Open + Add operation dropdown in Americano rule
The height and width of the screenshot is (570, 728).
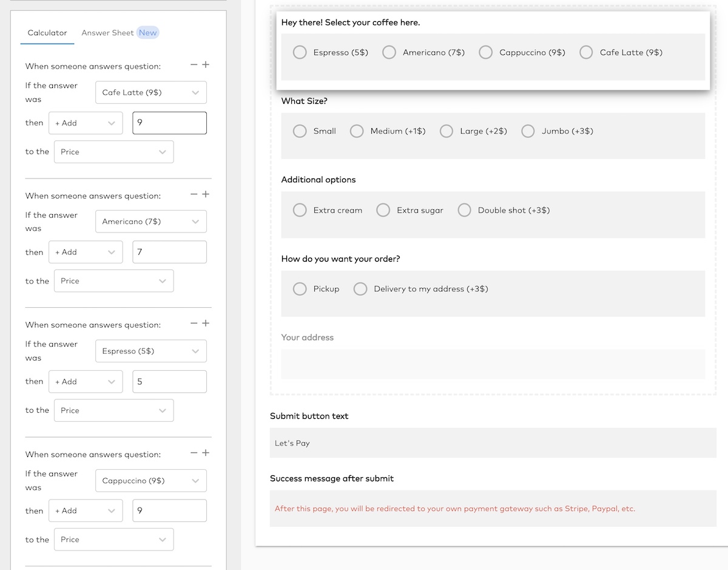pyautogui.click(x=86, y=252)
